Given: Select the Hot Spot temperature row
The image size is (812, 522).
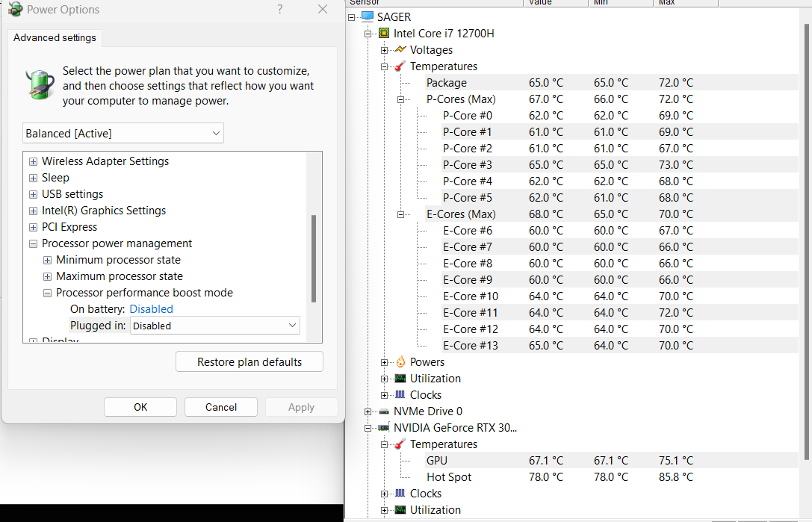Looking at the screenshot, I should [612, 477].
